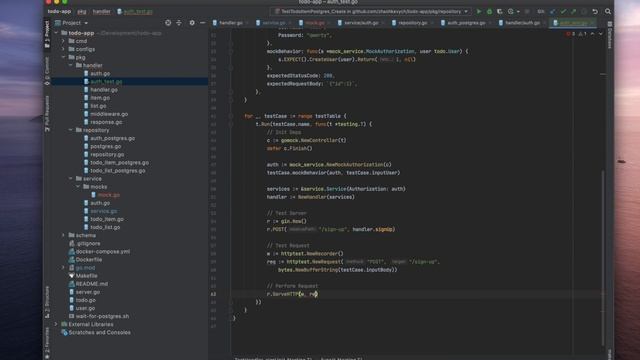
Task: Run the selected test configuration
Action: 479,11
